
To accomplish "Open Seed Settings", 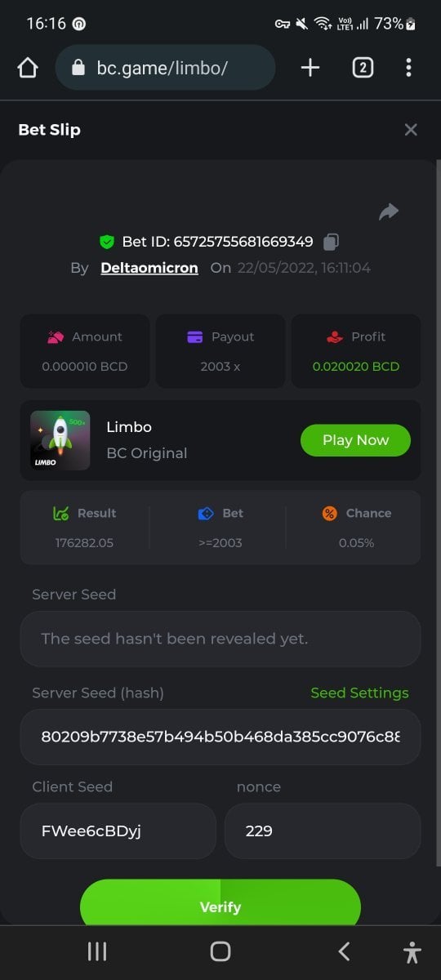I will [x=359, y=693].
